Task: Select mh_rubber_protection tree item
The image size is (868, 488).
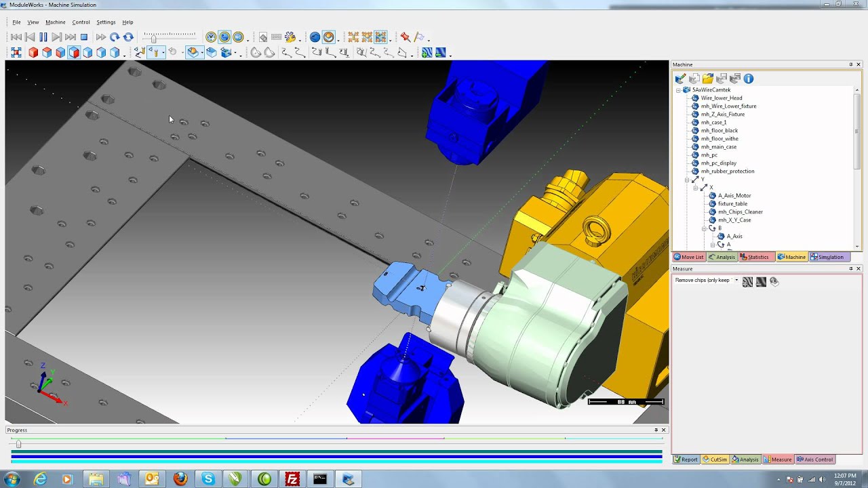Action: click(728, 171)
